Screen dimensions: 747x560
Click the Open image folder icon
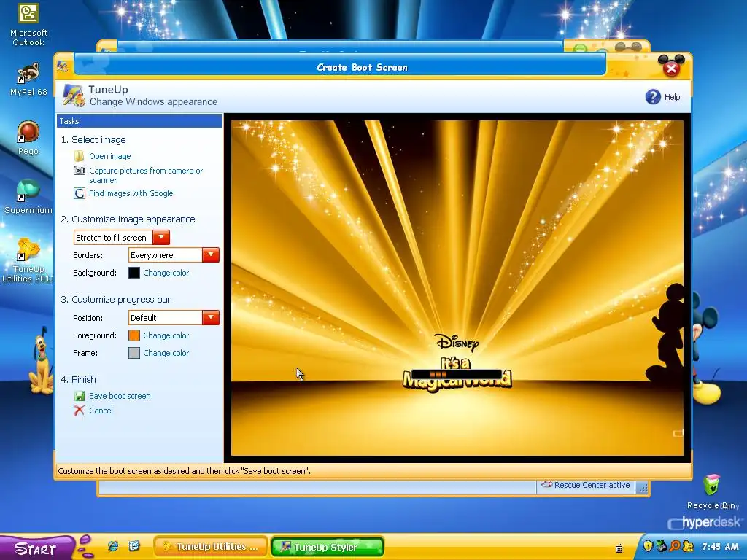pos(79,156)
